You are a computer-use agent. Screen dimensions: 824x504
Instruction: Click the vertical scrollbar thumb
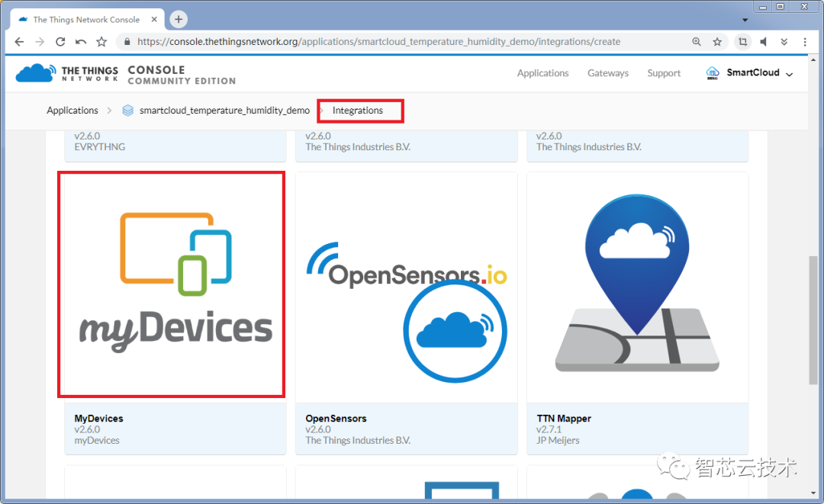tap(813, 320)
